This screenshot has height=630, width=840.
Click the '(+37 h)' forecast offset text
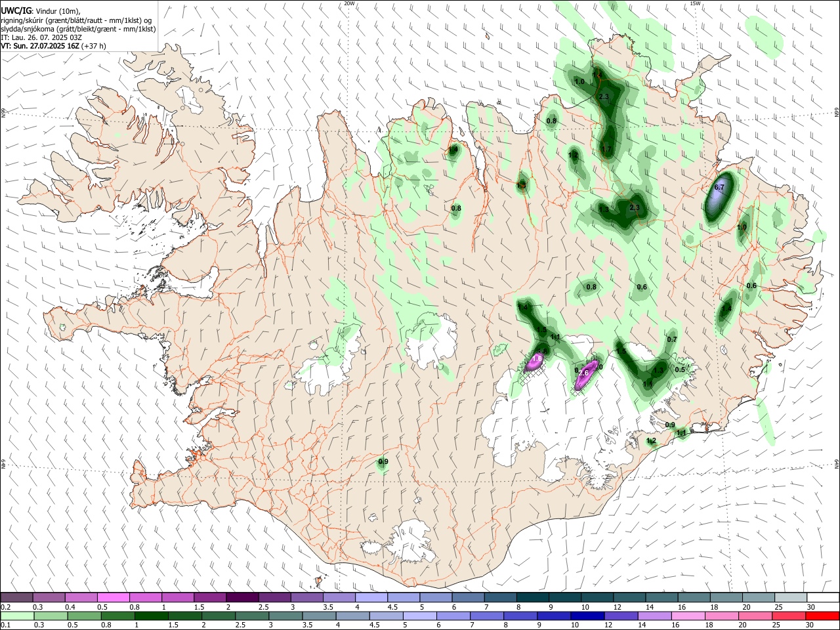click(x=94, y=46)
